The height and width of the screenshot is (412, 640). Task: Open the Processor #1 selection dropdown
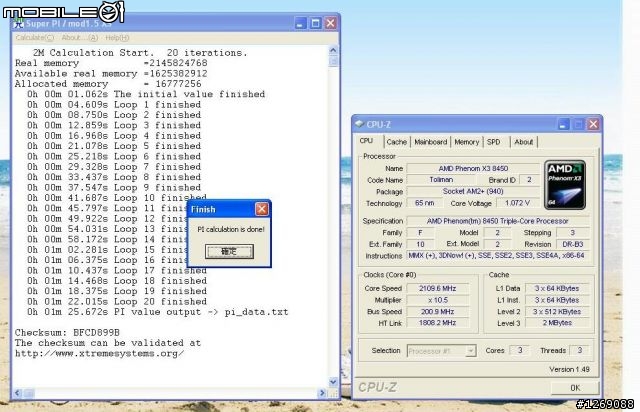[x=442, y=351]
